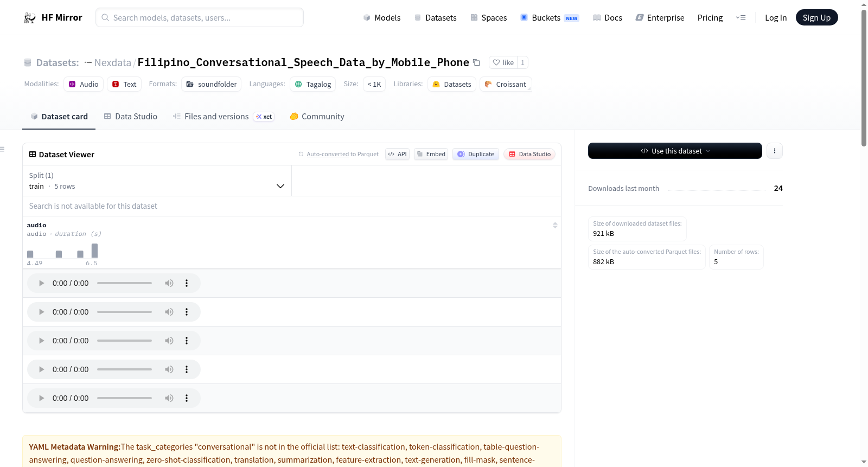The width and height of the screenshot is (868, 467).
Task: Click the Embed button
Action: [x=431, y=154]
